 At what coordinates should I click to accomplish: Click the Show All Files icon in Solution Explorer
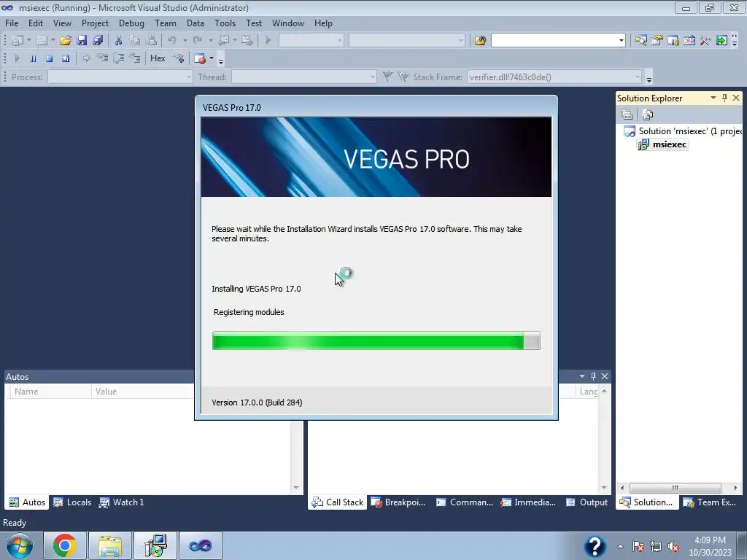[648, 114]
